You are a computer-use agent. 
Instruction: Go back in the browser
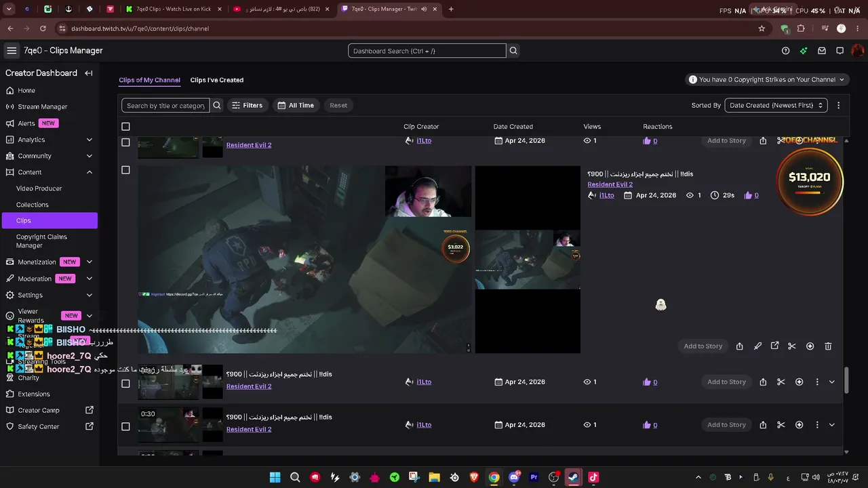[x=10, y=28]
